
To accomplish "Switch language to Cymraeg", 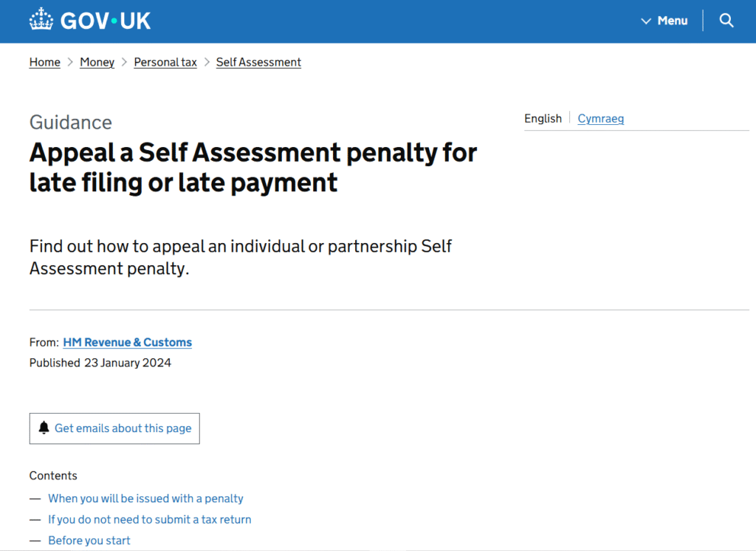I will tap(600, 118).
